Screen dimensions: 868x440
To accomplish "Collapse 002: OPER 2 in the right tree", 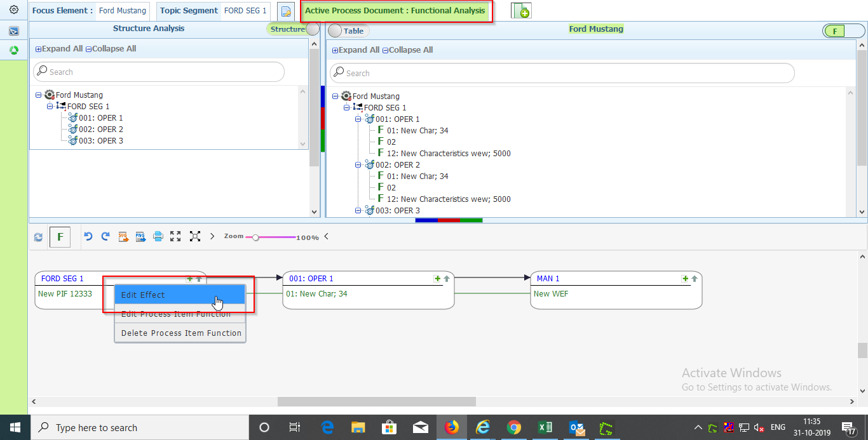I will click(358, 165).
